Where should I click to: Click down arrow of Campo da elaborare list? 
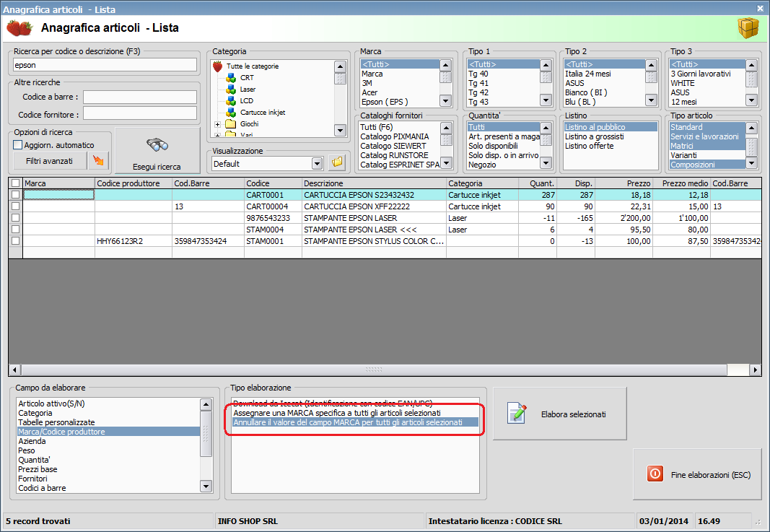click(206, 487)
